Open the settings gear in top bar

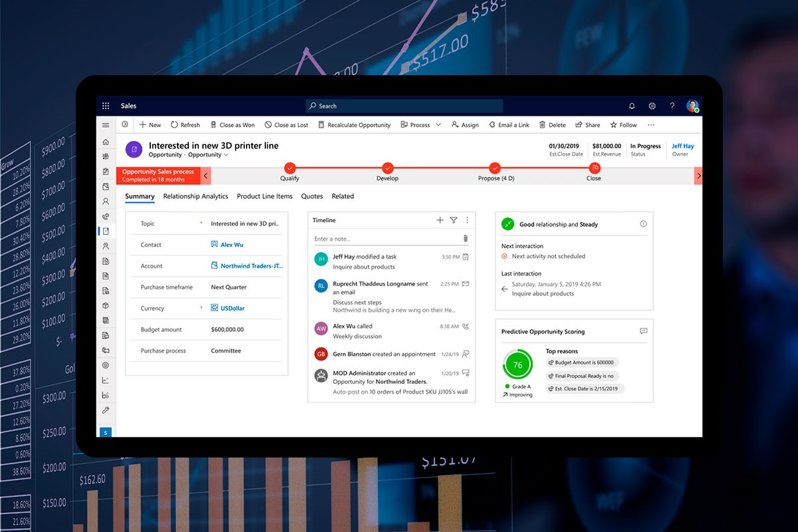652,106
